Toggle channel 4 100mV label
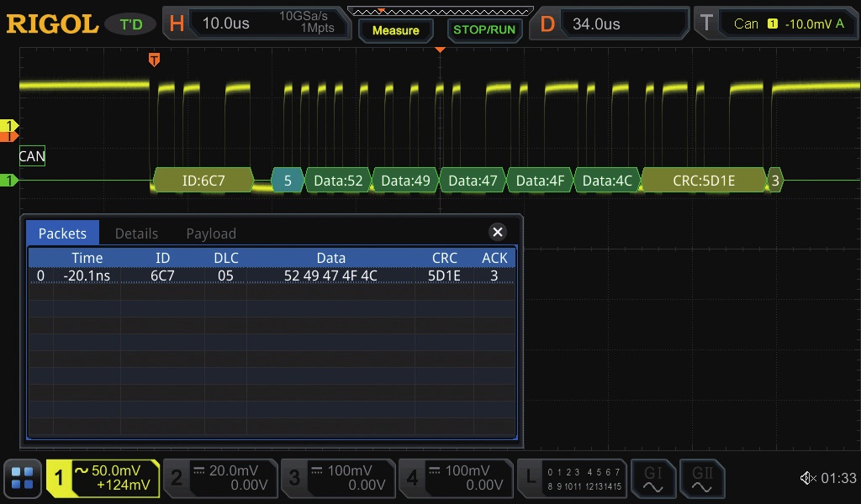 pos(455,478)
